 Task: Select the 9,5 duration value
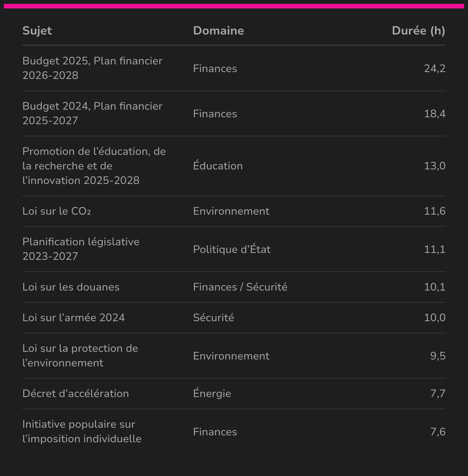point(438,356)
